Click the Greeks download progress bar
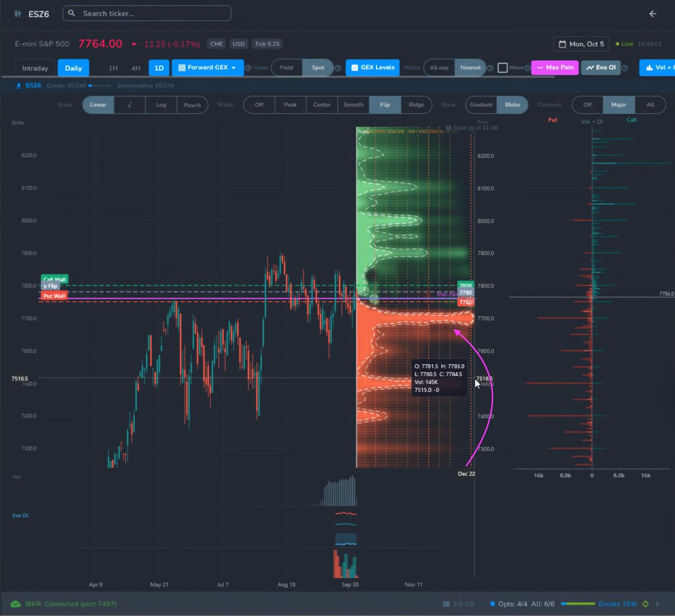 (100, 86)
